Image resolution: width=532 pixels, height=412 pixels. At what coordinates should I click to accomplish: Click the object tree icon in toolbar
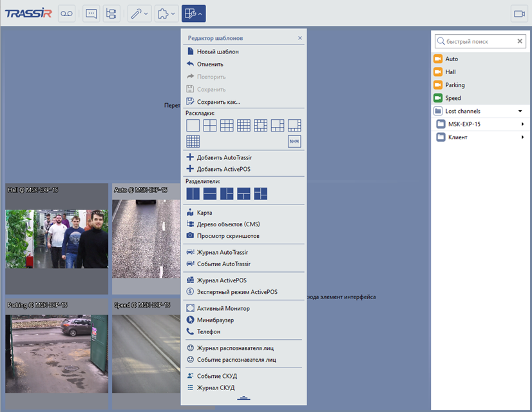click(111, 13)
